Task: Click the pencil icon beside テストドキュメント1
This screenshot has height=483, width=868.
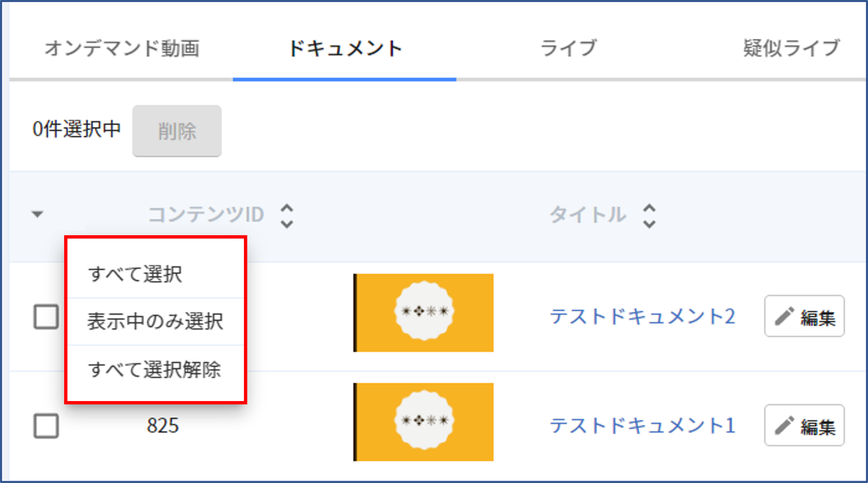Action: pos(784,426)
